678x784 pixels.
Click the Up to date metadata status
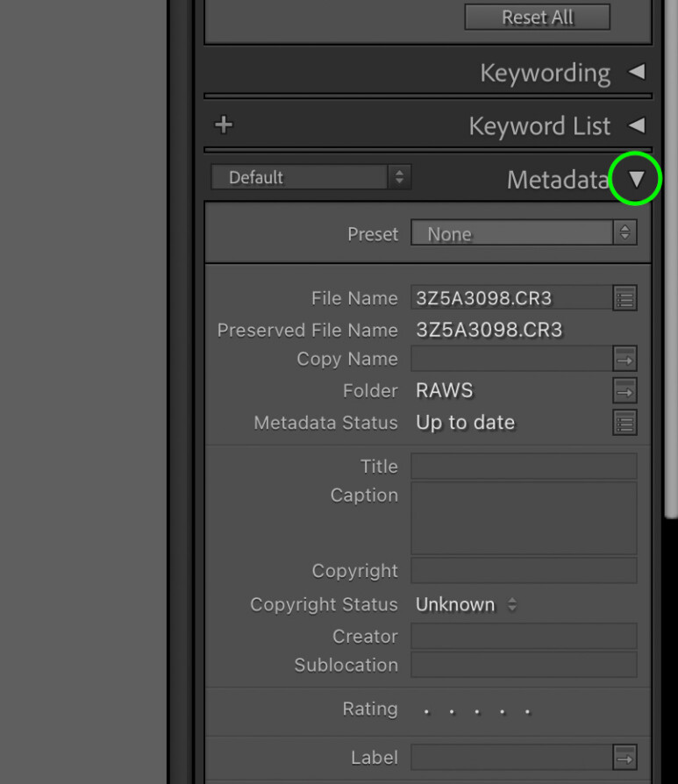point(466,423)
